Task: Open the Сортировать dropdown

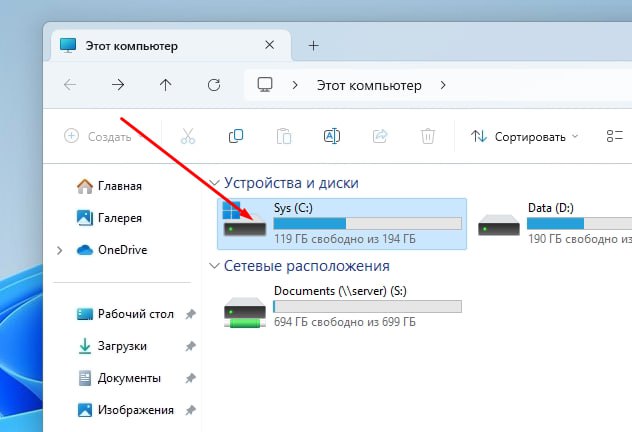Action: (x=525, y=137)
